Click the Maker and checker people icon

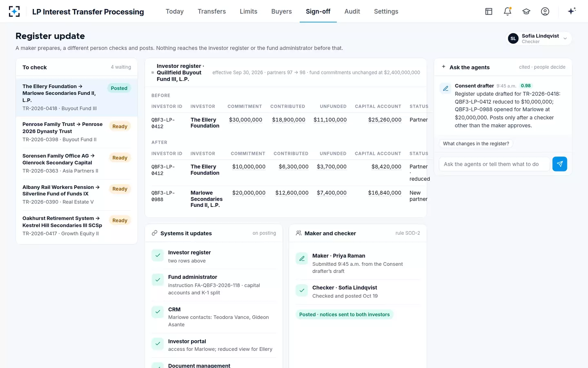click(299, 233)
